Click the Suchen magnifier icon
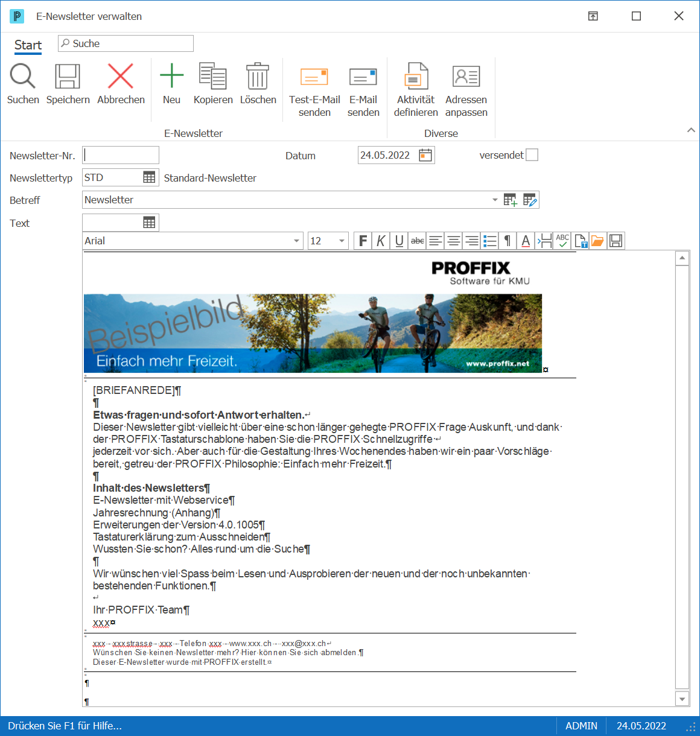Screen dimensions: 700x736 pyautogui.click(x=23, y=77)
